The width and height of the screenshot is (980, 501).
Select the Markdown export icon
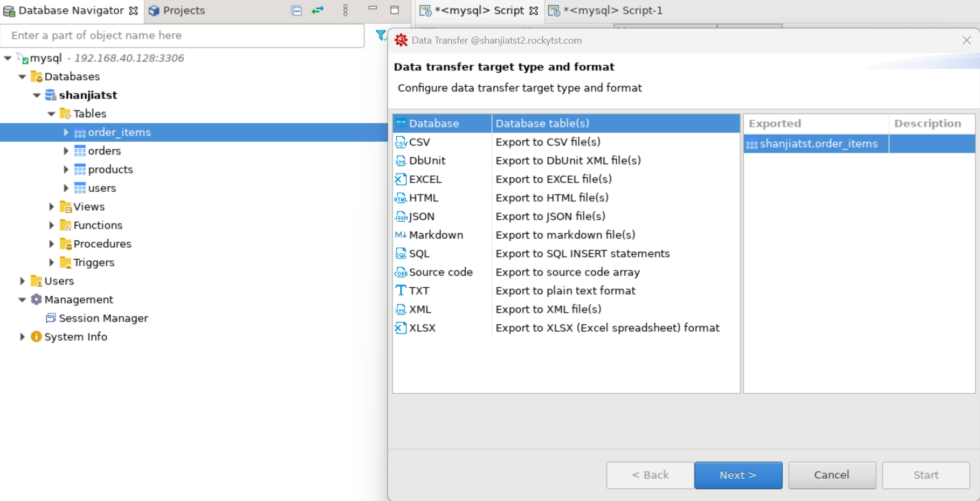click(401, 235)
